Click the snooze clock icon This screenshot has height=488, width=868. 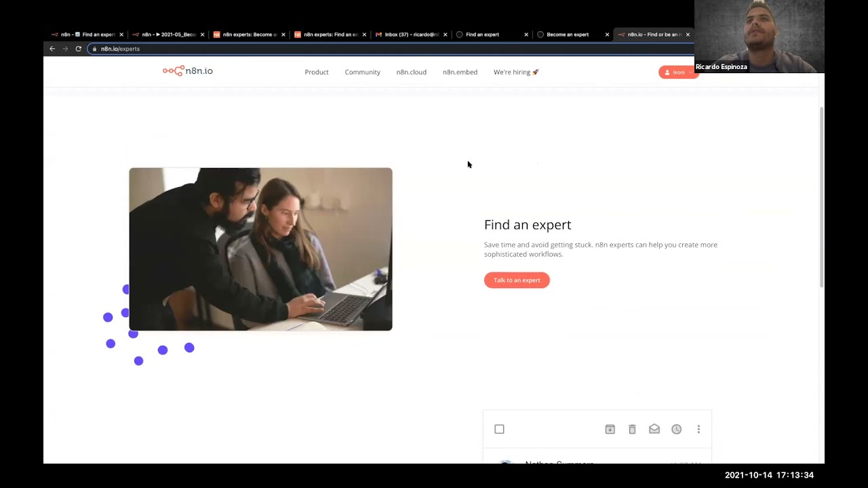click(676, 429)
